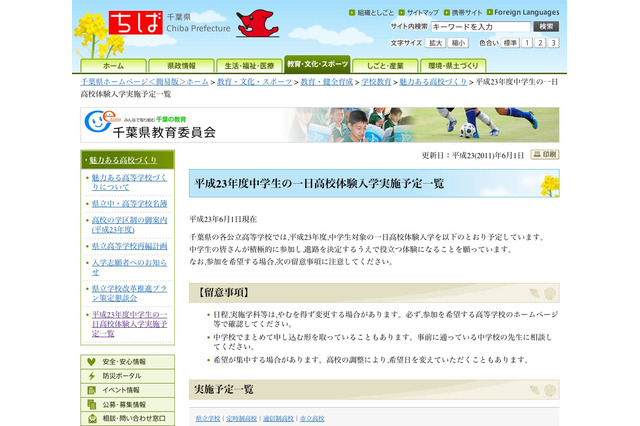Click the red Chiba-kun mascot image
Screen dimensions: 640x426
click(x=258, y=23)
